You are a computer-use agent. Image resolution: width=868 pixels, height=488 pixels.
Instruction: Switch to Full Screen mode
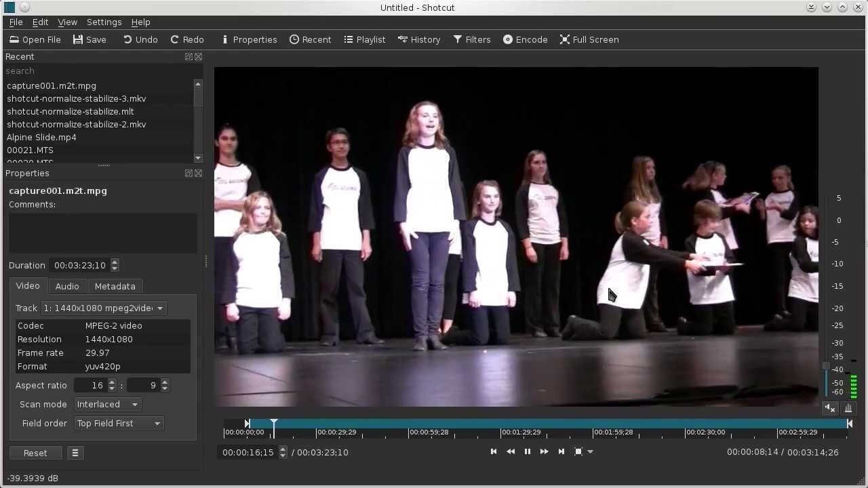(589, 39)
